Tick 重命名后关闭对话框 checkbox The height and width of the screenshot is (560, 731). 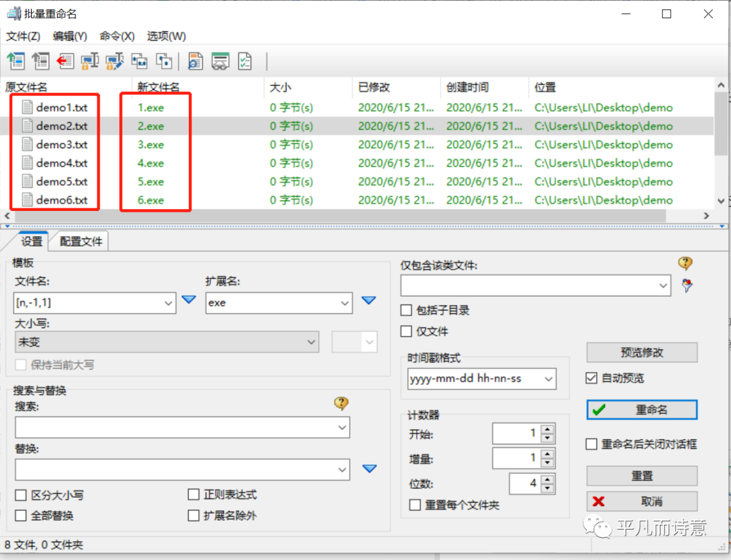[591, 444]
